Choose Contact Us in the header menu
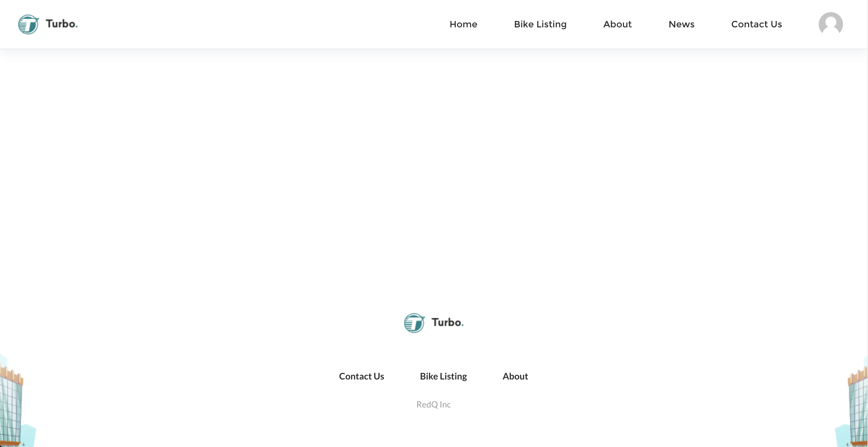Screen dimensions: 868x447 [757, 24]
